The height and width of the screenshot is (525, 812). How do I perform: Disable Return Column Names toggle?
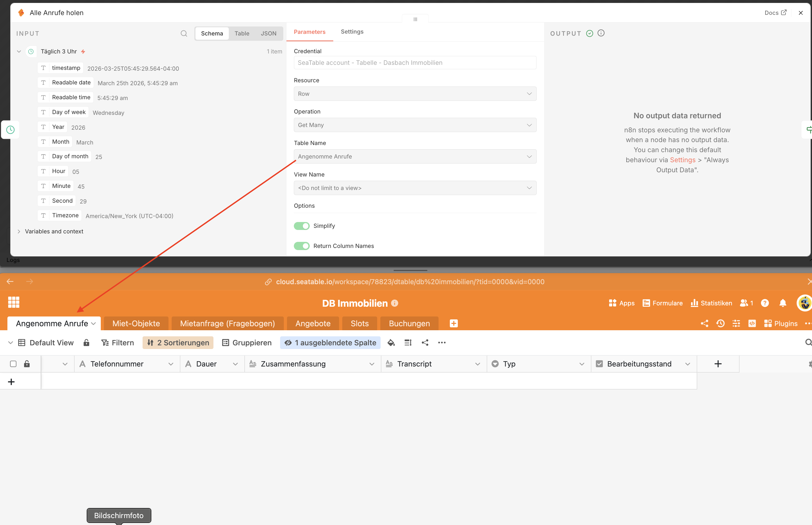coord(302,246)
